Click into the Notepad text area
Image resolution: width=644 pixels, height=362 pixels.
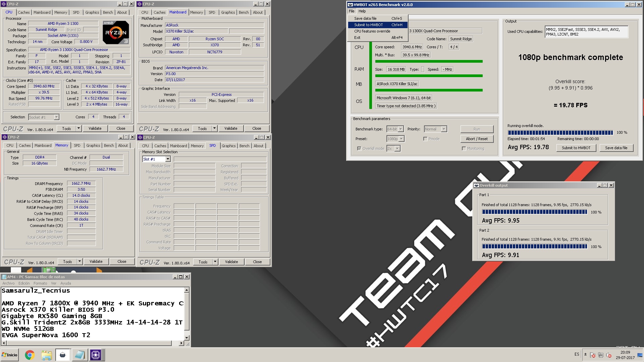tap(93, 313)
